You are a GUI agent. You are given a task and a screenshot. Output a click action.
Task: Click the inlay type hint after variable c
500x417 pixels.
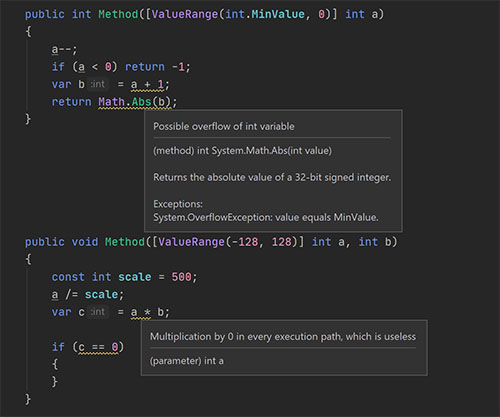point(98,312)
